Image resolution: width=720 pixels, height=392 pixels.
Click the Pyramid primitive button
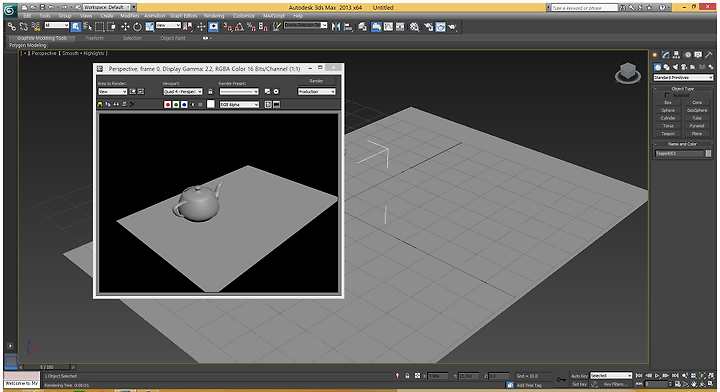point(697,126)
